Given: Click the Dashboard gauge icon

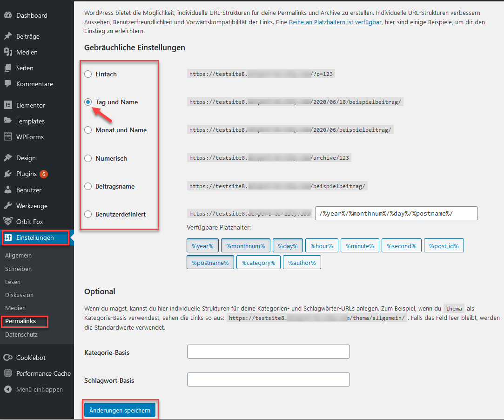Looking at the screenshot, I should click(x=8, y=15).
